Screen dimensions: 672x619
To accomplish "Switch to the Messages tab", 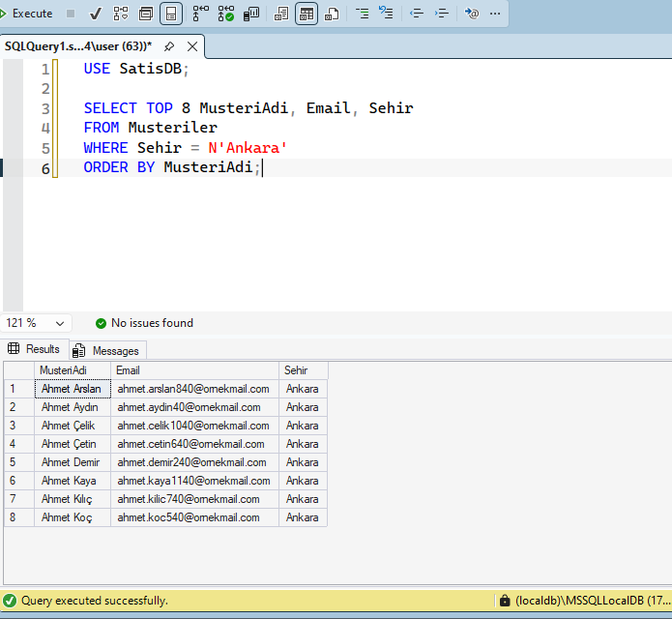I will pos(108,351).
